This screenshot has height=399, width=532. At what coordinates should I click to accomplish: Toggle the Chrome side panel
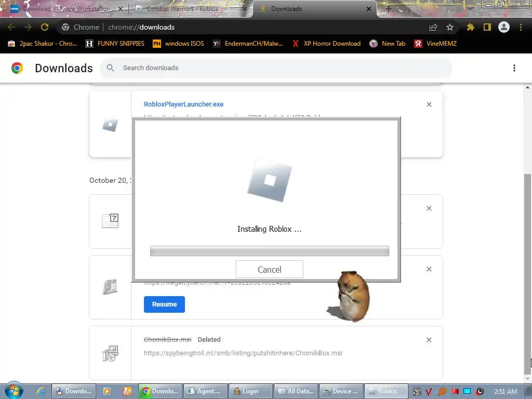pos(487,27)
